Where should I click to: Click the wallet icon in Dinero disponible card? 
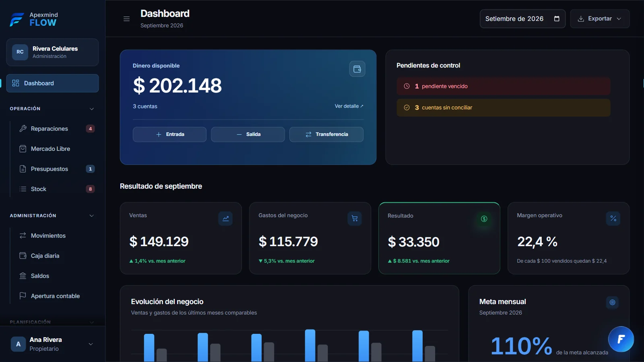click(357, 69)
